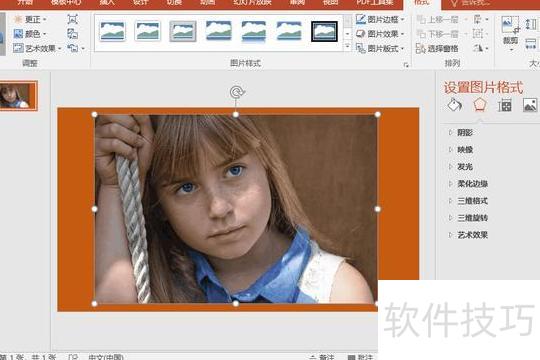Open Fill & Line tab in format pane
Image resolution: width=540 pixels, height=360 pixels.
point(455,105)
